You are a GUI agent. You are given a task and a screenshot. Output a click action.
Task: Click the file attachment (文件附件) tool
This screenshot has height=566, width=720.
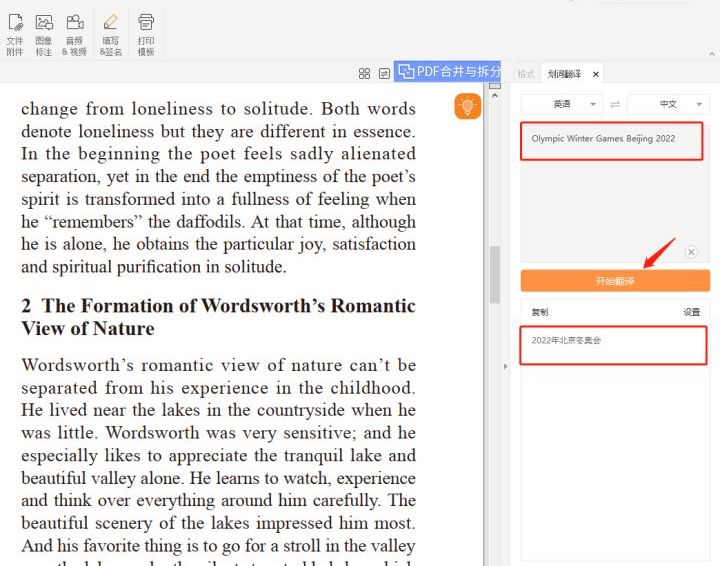coord(15,34)
